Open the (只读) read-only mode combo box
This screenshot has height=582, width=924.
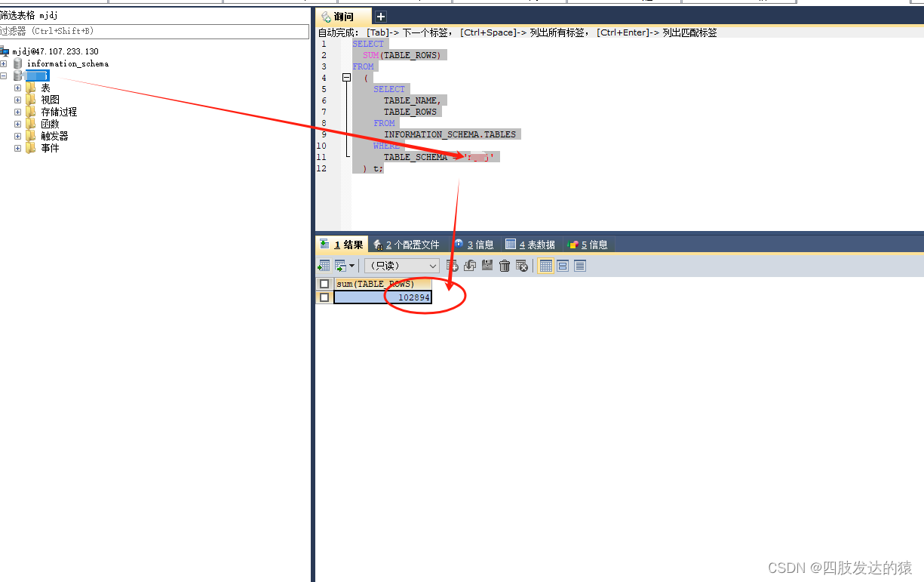(402, 266)
